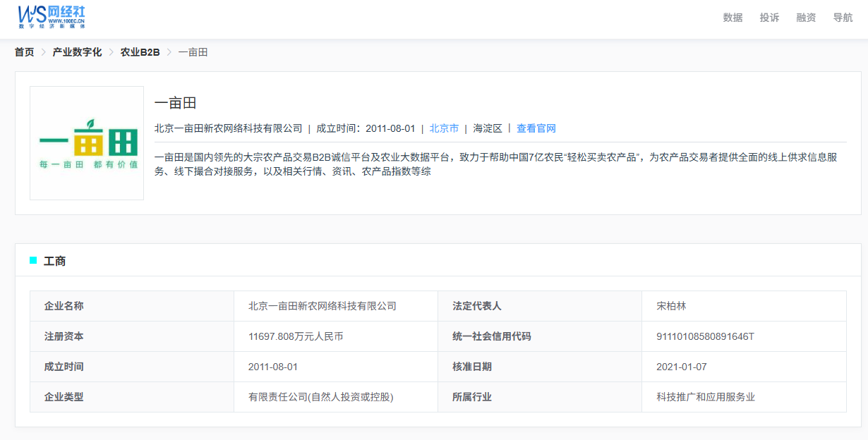Screen dimensions: 868x440
Task: Open the 农业B2B breadcrumb link
Action: point(140,52)
